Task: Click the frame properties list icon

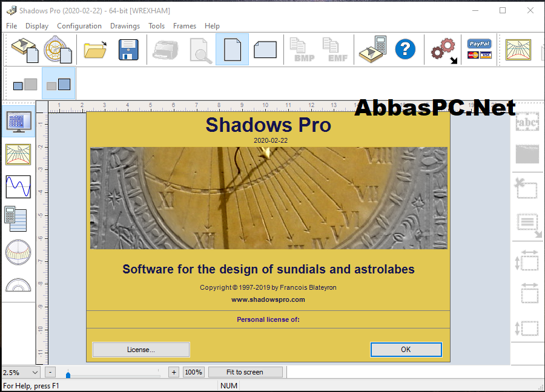Action: [529, 225]
